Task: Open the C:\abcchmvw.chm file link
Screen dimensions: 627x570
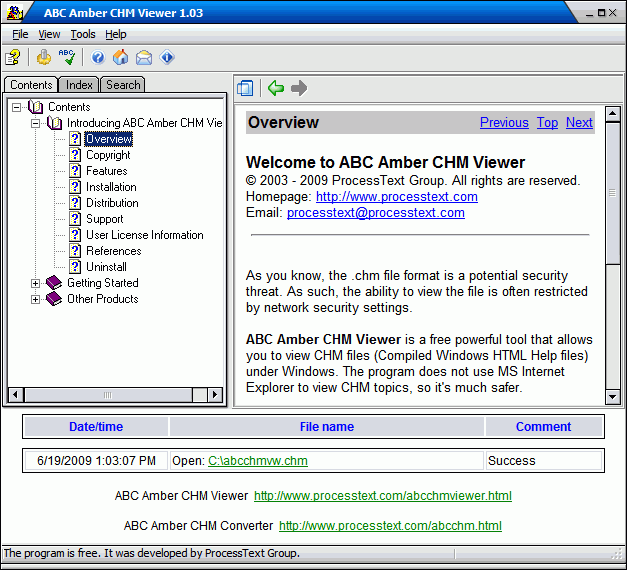Action: click(x=258, y=460)
